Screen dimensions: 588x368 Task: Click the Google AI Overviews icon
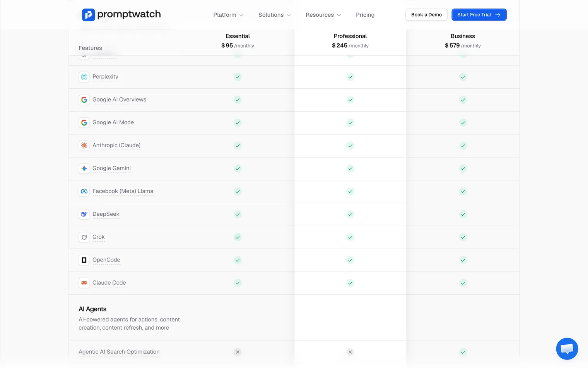(x=84, y=100)
